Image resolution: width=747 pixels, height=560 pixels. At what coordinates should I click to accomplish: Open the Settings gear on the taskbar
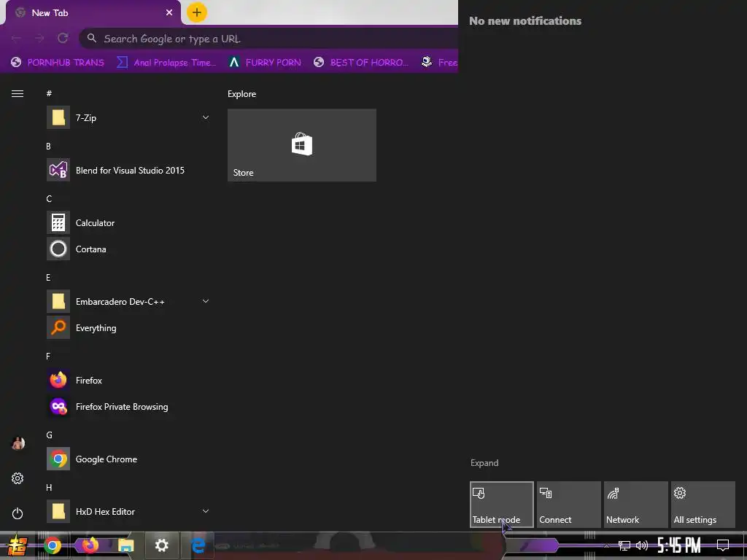point(162,545)
